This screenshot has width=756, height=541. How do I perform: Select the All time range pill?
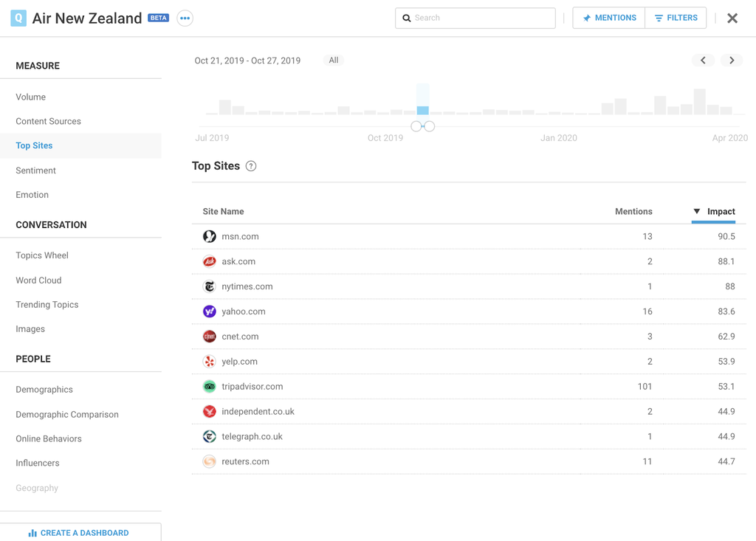click(334, 61)
